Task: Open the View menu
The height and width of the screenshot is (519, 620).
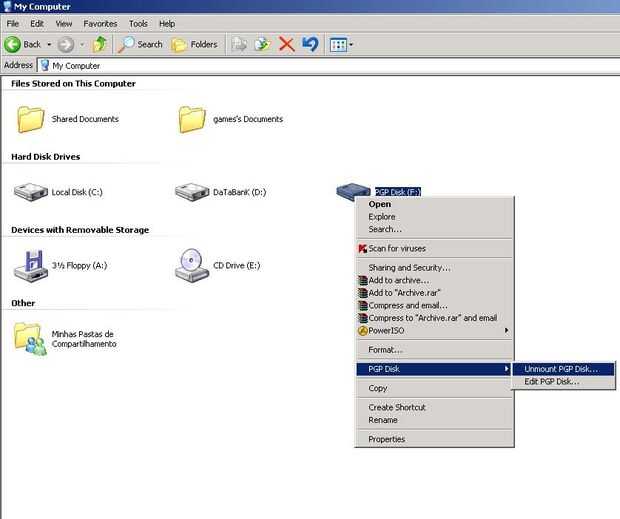Action: (64, 24)
